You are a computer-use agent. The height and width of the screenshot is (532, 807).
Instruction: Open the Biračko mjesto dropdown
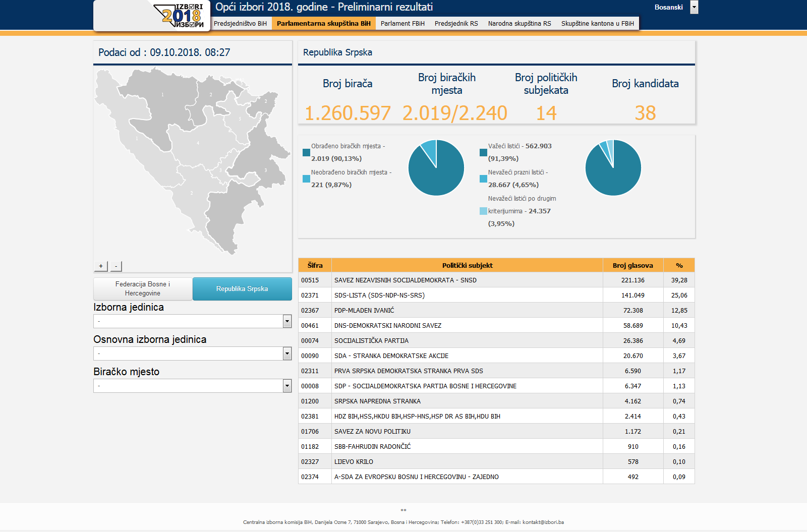(x=193, y=386)
